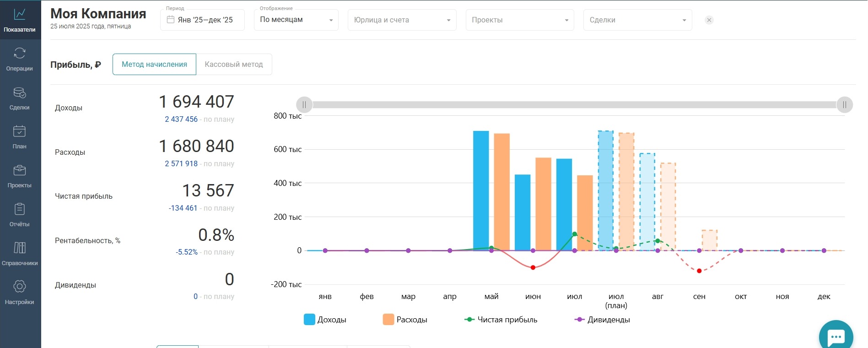Image resolution: width=868 pixels, height=348 pixels.
Task: Open the chat support bubble
Action: (836, 337)
